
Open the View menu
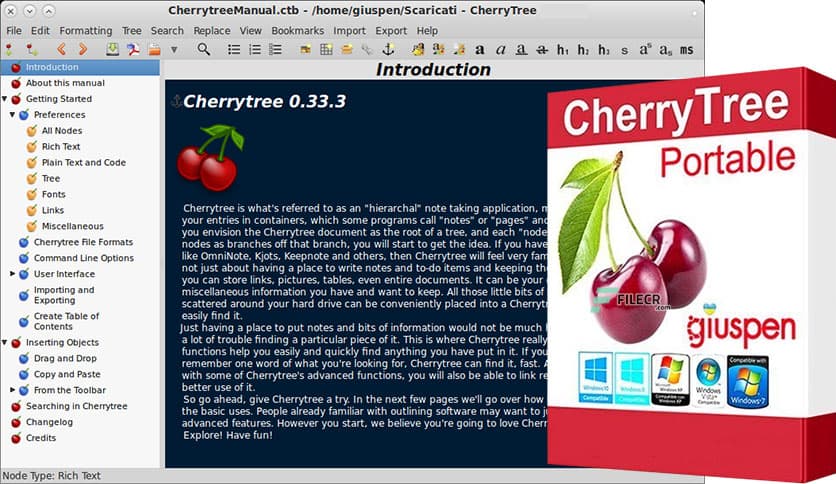click(x=251, y=31)
